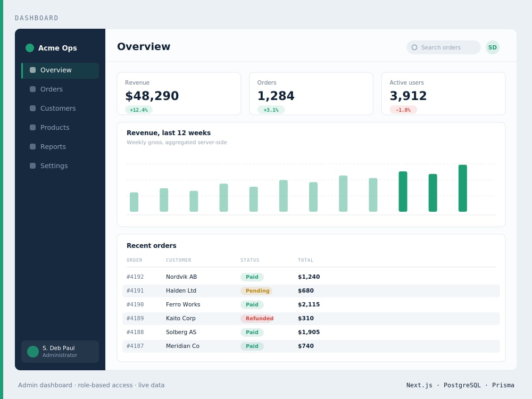Open order #4188
The height and width of the screenshot is (399, 532).
point(135,332)
